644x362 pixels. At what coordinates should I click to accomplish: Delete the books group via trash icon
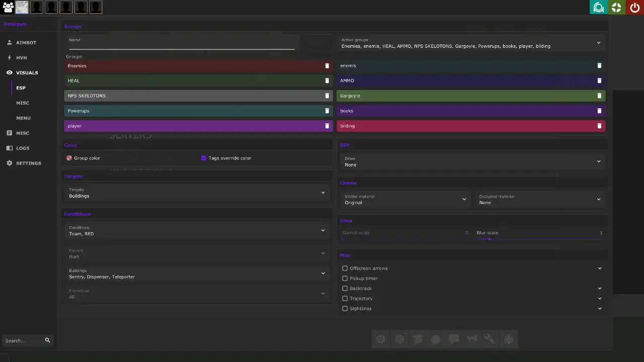coord(599,111)
